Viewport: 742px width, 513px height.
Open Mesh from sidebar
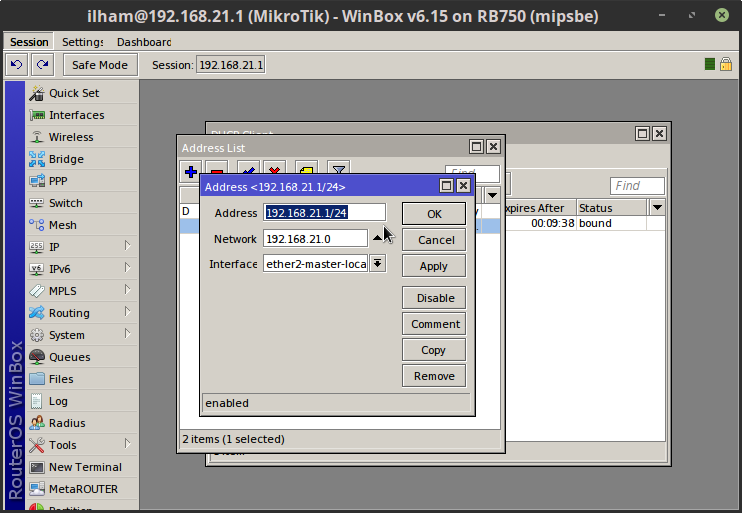(82, 225)
